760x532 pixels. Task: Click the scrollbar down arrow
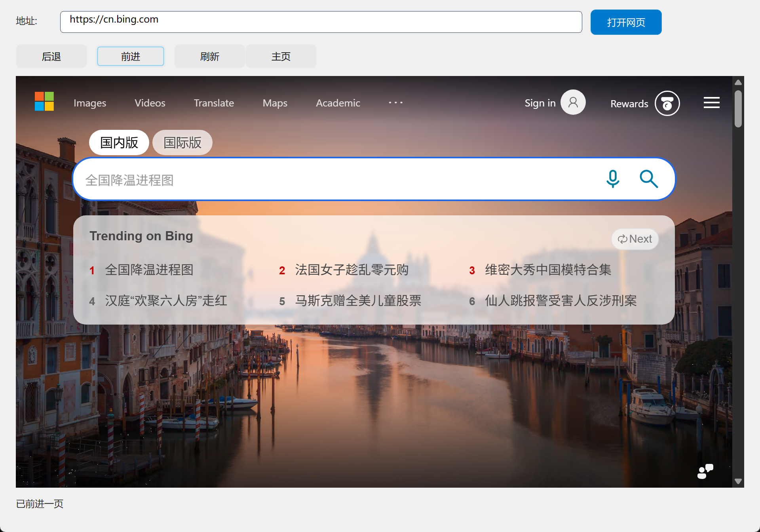pos(738,481)
